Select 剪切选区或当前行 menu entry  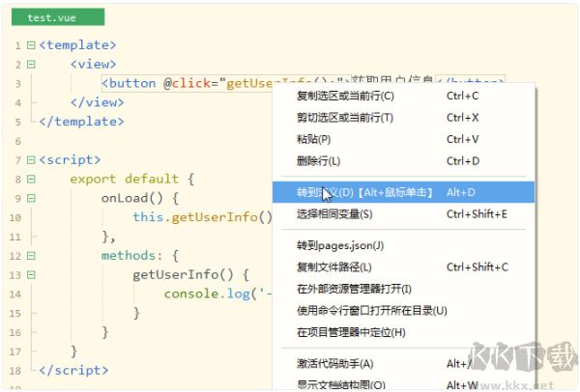(344, 118)
